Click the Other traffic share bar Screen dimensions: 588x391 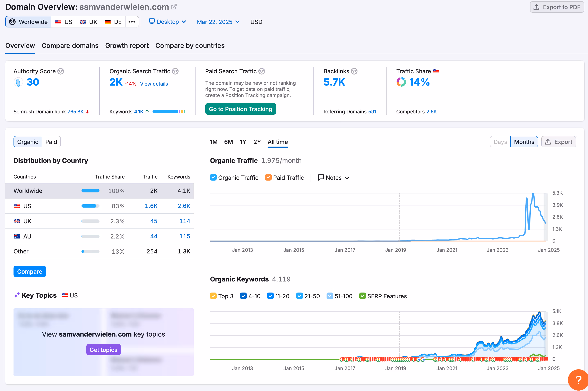(x=90, y=251)
